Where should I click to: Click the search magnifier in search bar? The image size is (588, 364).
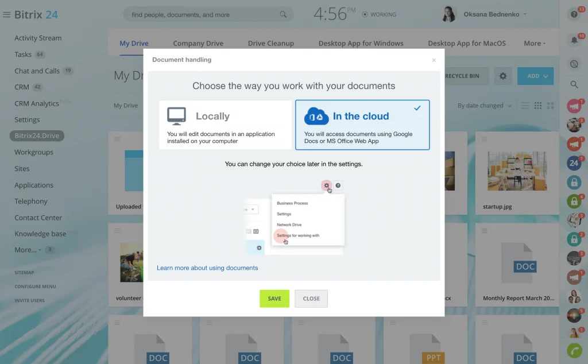coord(283,14)
